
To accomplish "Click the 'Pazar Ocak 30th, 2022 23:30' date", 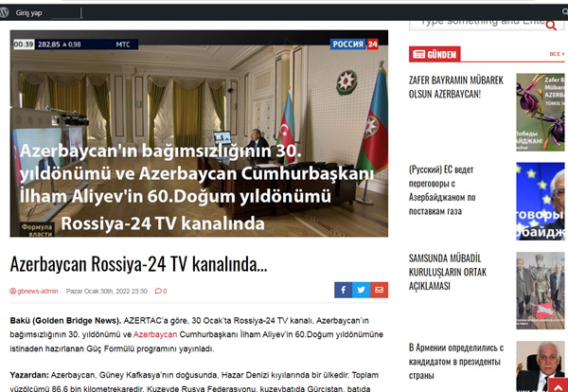I will point(106,291).
